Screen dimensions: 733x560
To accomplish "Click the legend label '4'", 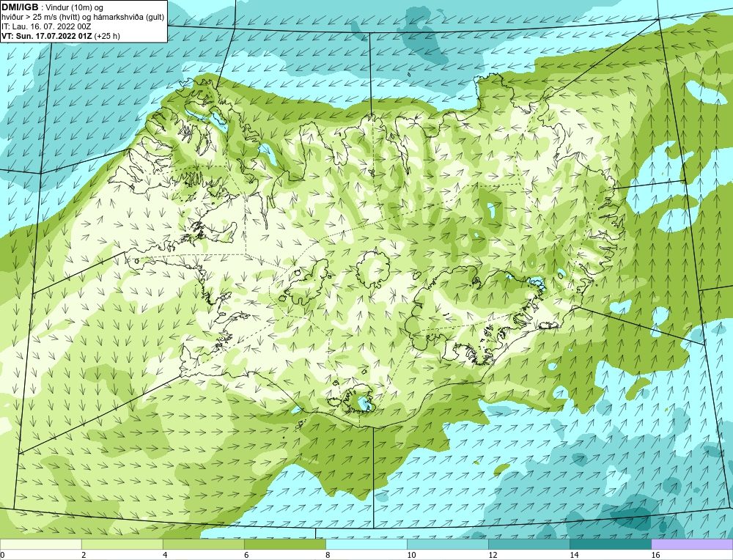I will 165,555.
